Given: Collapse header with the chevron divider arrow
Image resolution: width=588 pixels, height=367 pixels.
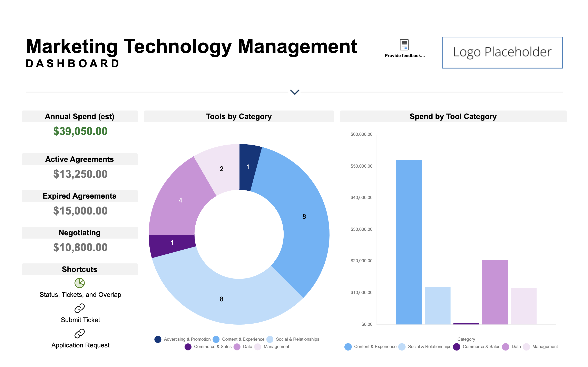Looking at the screenshot, I should 294,92.
